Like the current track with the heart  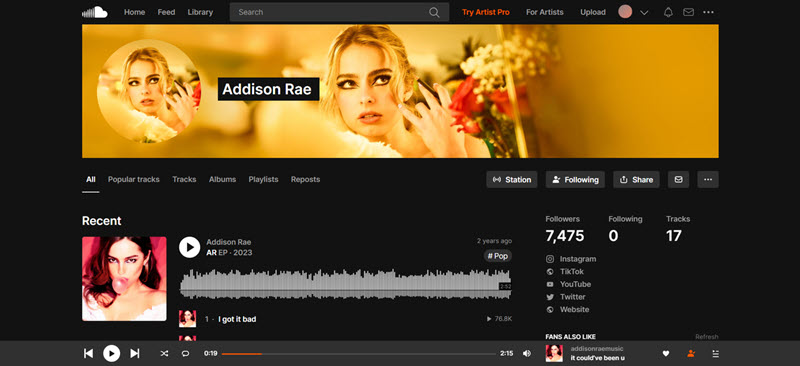(x=666, y=353)
